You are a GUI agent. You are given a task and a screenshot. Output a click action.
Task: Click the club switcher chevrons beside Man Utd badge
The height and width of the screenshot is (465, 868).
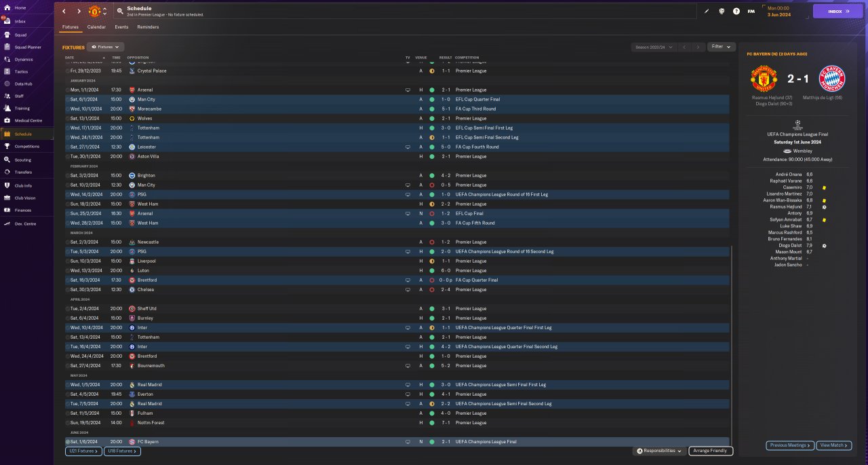tap(104, 12)
